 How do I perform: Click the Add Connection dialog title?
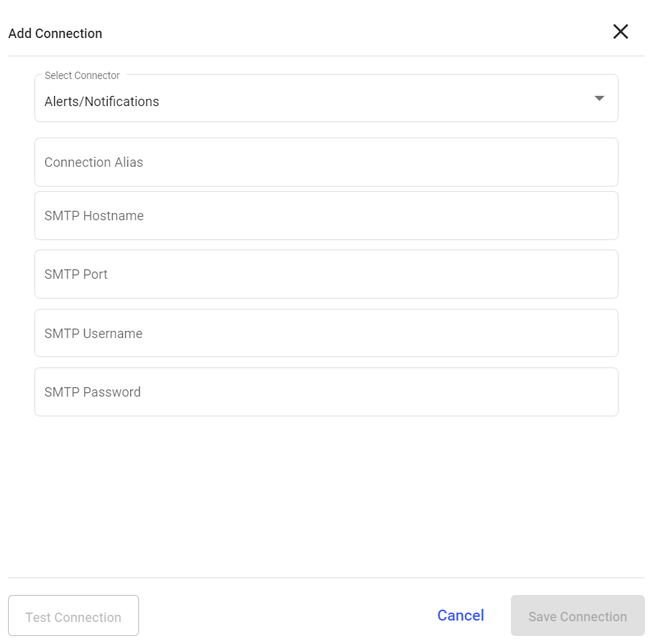[56, 34]
